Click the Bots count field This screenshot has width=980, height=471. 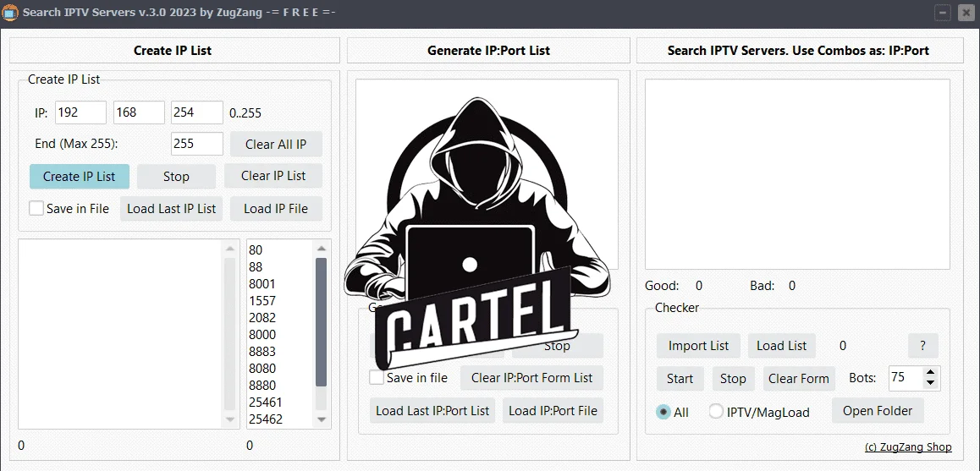(906, 377)
